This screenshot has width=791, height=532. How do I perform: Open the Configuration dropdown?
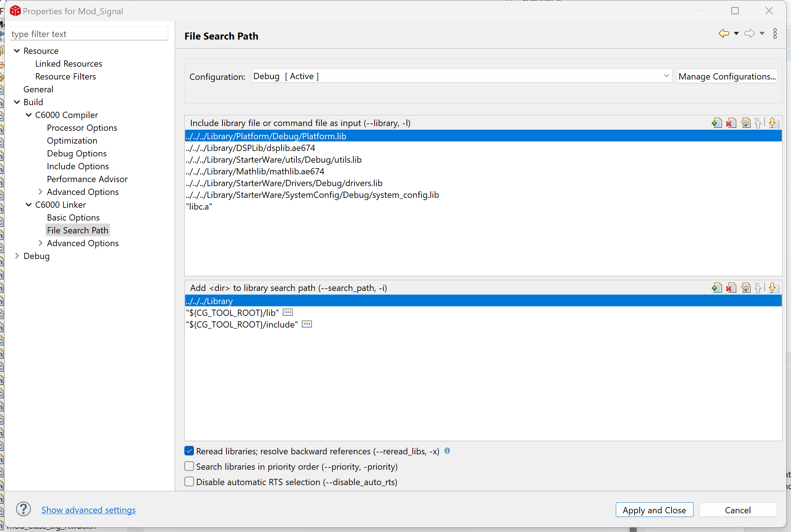(666, 76)
